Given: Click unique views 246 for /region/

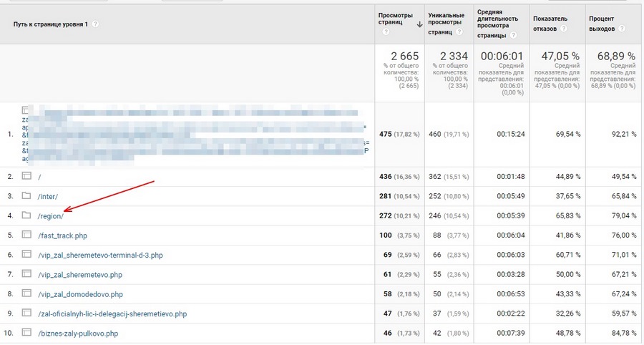Looking at the screenshot, I should pyautogui.click(x=434, y=215).
